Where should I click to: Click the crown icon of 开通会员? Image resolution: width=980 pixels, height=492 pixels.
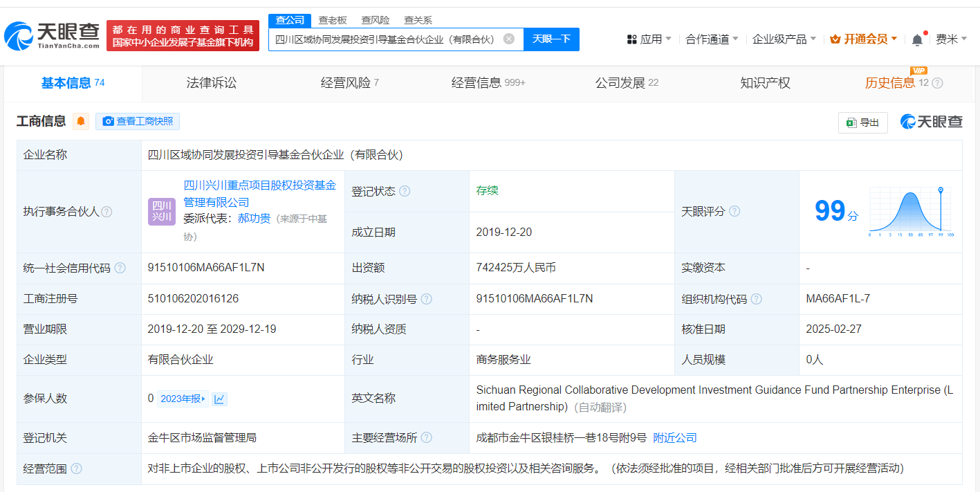tap(835, 39)
